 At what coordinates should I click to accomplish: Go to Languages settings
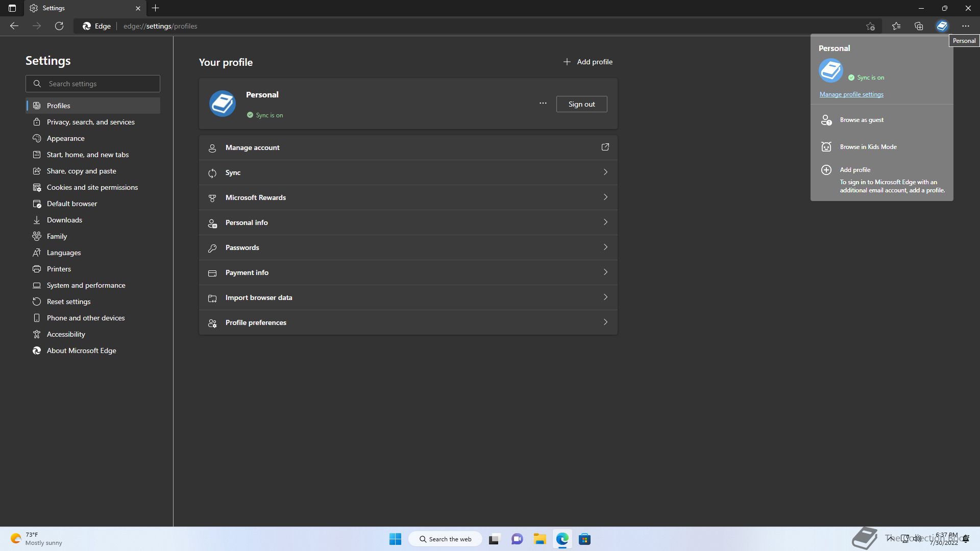[x=93, y=253]
